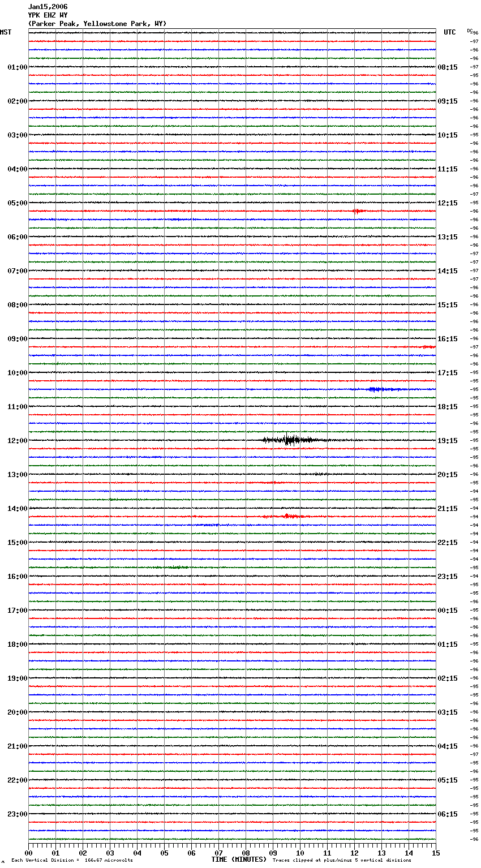Click the 00:15 UTC time label
Viewport: 481px width, 868px height.
point(448,611)
